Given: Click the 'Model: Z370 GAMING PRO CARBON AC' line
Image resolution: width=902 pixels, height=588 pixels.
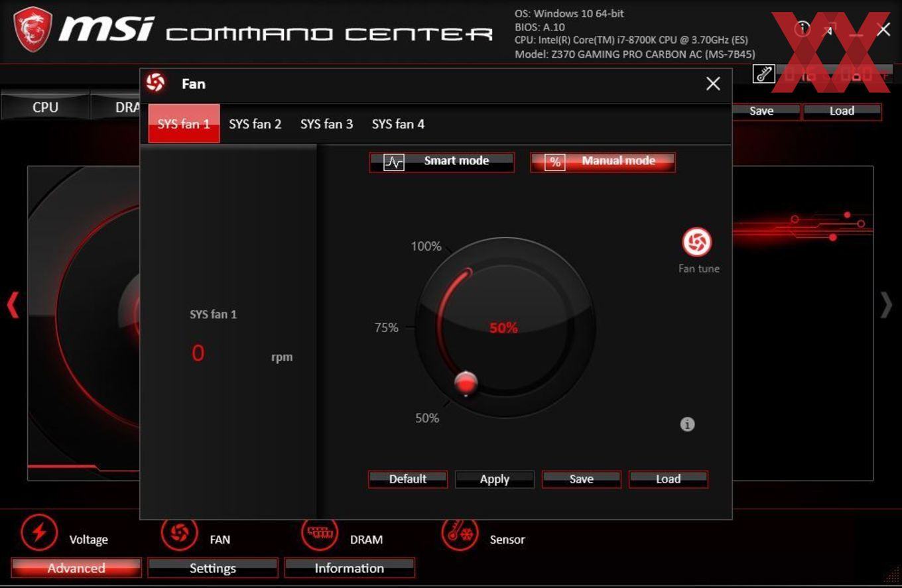Looking at the screenshot, I should tap(635, 54).
